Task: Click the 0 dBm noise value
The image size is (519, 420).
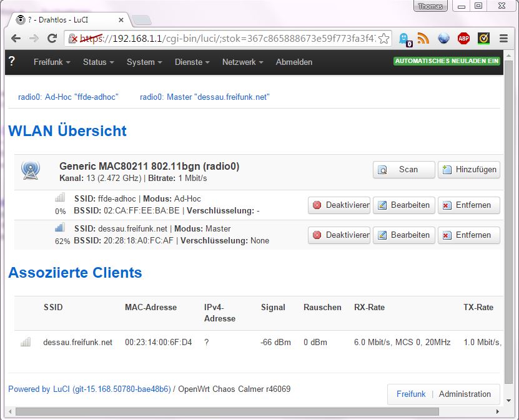Action: tap(315, 342)
